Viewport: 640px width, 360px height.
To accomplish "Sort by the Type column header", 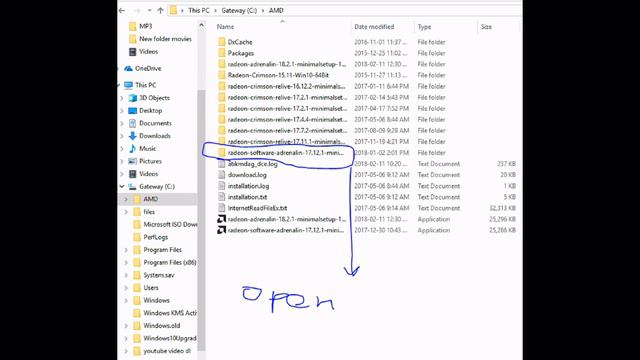I will pos(424,27).
